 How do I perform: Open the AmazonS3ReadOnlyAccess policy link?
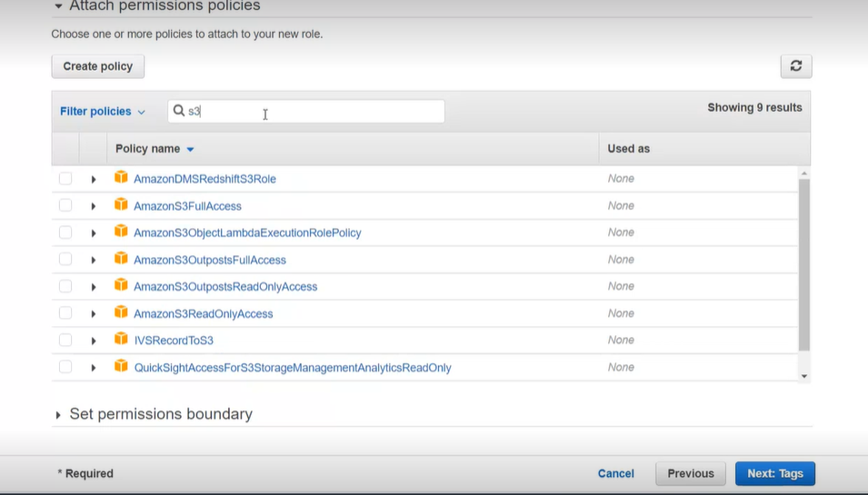204,314
